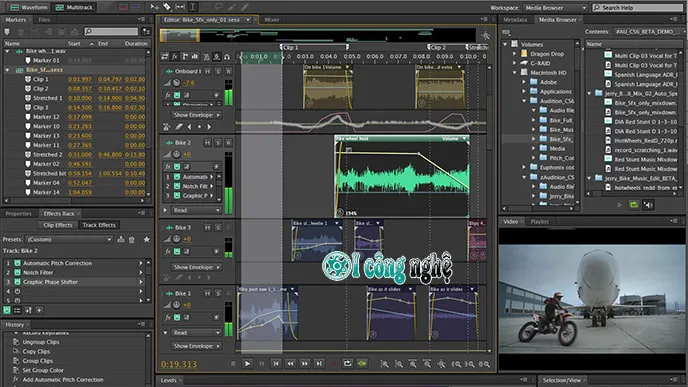Stop playback in the transport bar
The height and width of the screenshot is (387, 688).
(233, 364)
